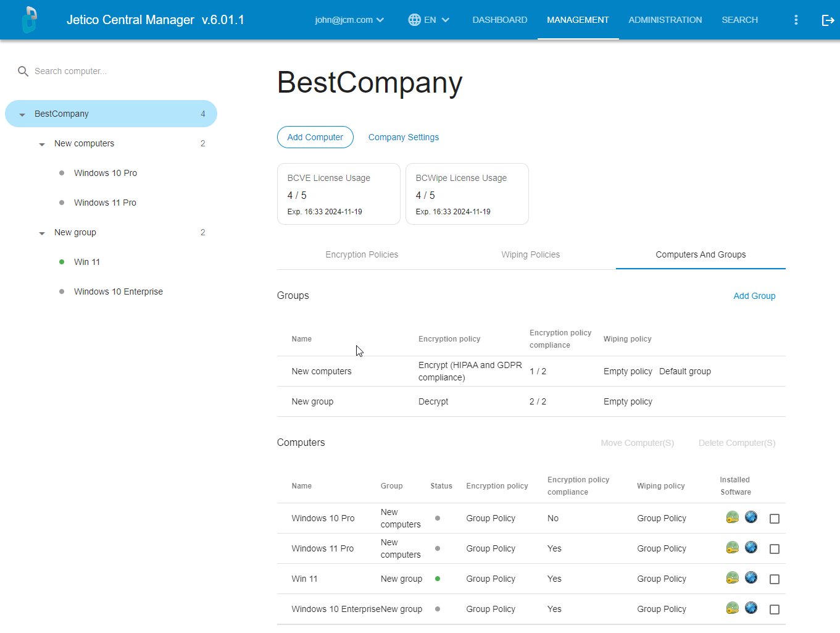Click Delete Computer(S) button
The width and height of the screenshot is (840, 633).
(737, 443)
